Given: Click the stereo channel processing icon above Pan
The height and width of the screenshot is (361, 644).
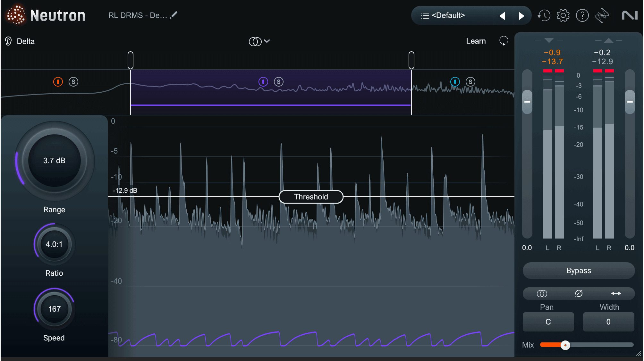Looking at the screenshot, I should coord(542,294).
